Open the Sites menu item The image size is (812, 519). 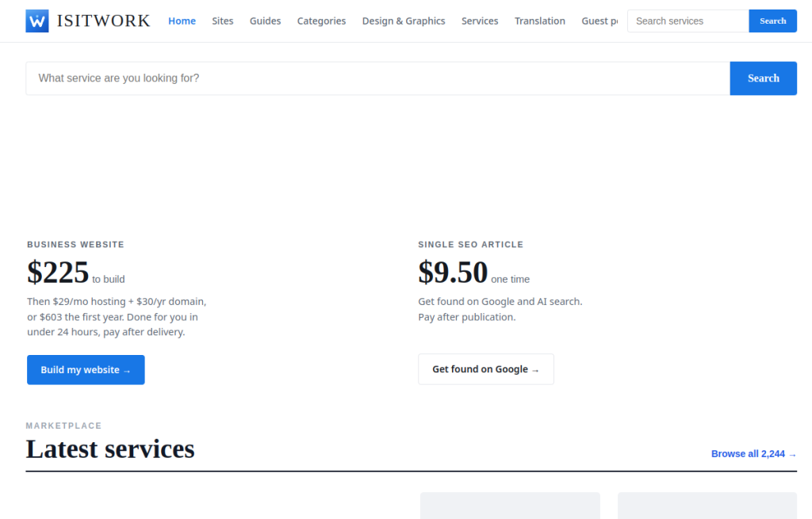click(223, 21)
